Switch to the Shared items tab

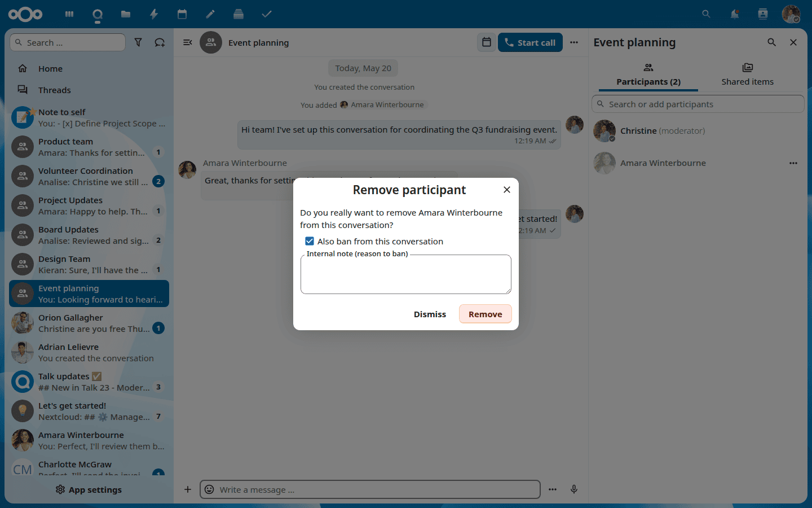[748, 75]
